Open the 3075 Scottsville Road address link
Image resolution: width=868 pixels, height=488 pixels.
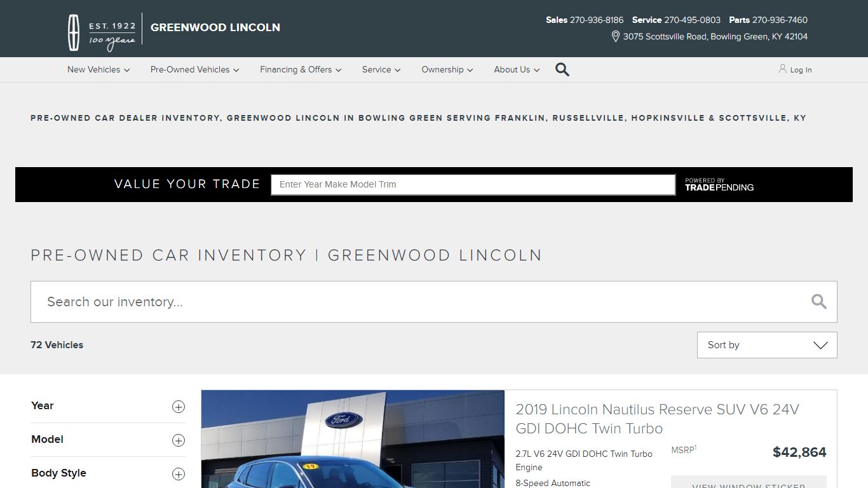point(715,36)
